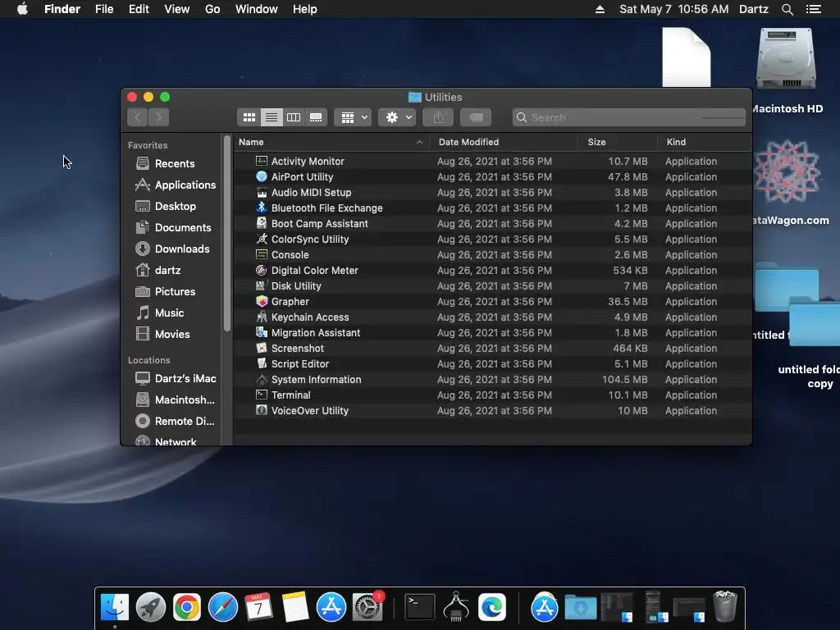840x630 pixels.
Task: Click the eject icon in menu bar
Action: [600, 9]
